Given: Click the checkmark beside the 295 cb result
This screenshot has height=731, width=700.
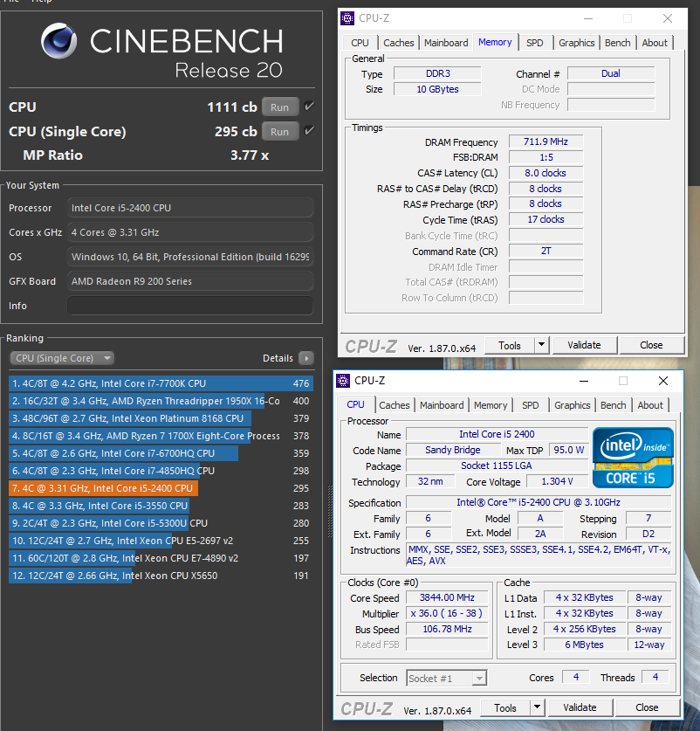Looking at the screenshot, I should 310,131.
